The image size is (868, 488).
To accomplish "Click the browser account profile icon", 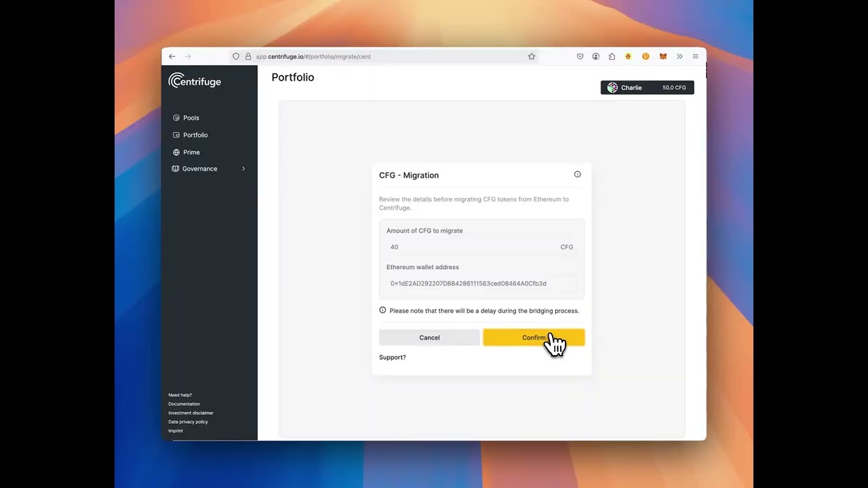I will tap(596, 56).
